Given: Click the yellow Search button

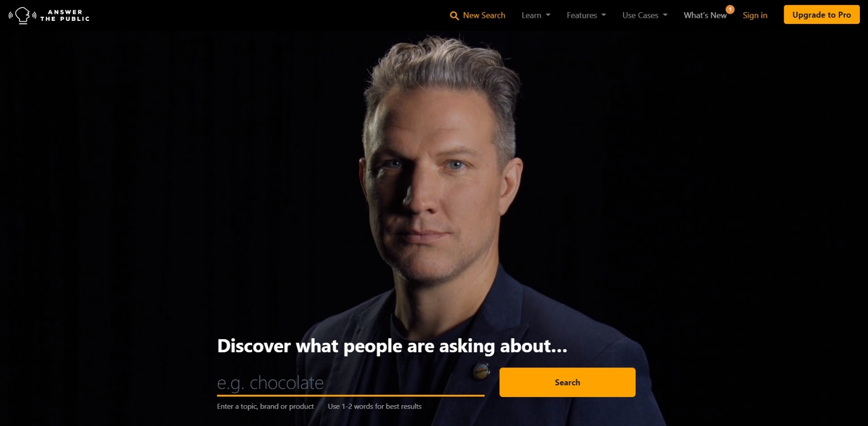Looking at the screenshot, I should pyautogui.click(x=567, y=382).
